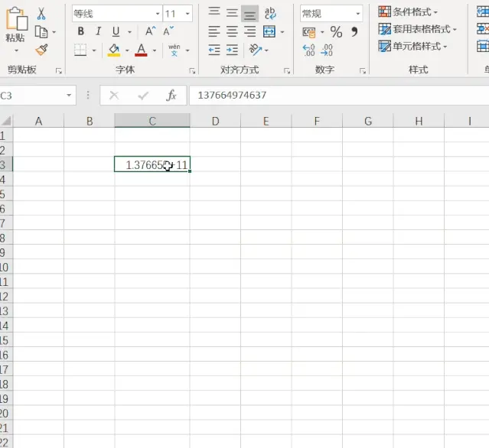Increase decimal places
The image size is (489, 448).
tap(308, 50)
